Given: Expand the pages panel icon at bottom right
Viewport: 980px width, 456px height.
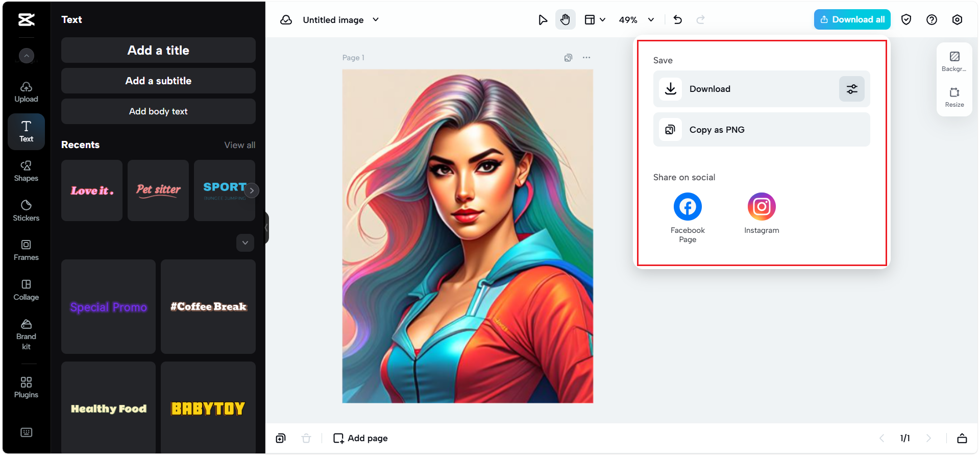Looking at the screenshot, I should (x=962, y=438).
